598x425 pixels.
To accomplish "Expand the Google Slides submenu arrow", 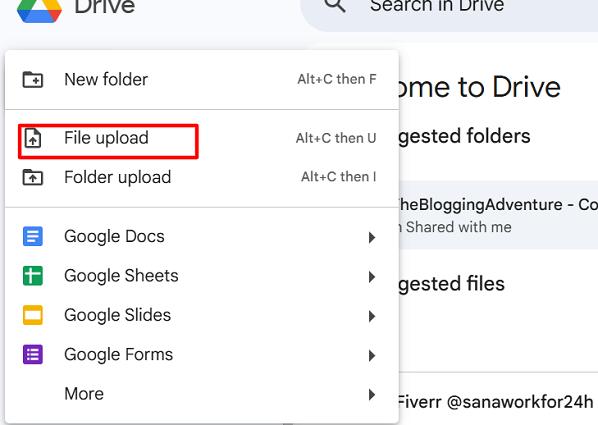I will (x=372, y=316).
